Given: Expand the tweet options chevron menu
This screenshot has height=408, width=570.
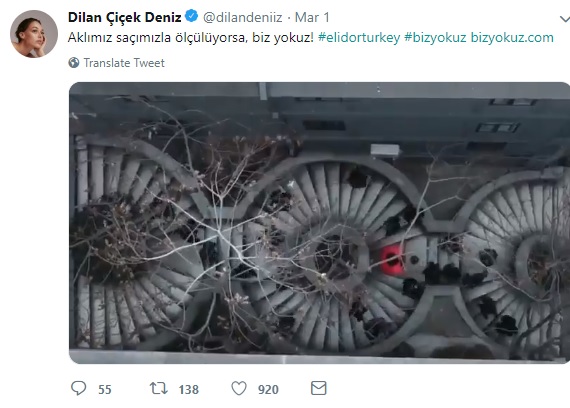Looking at the screenshot, I should point(565,19).
